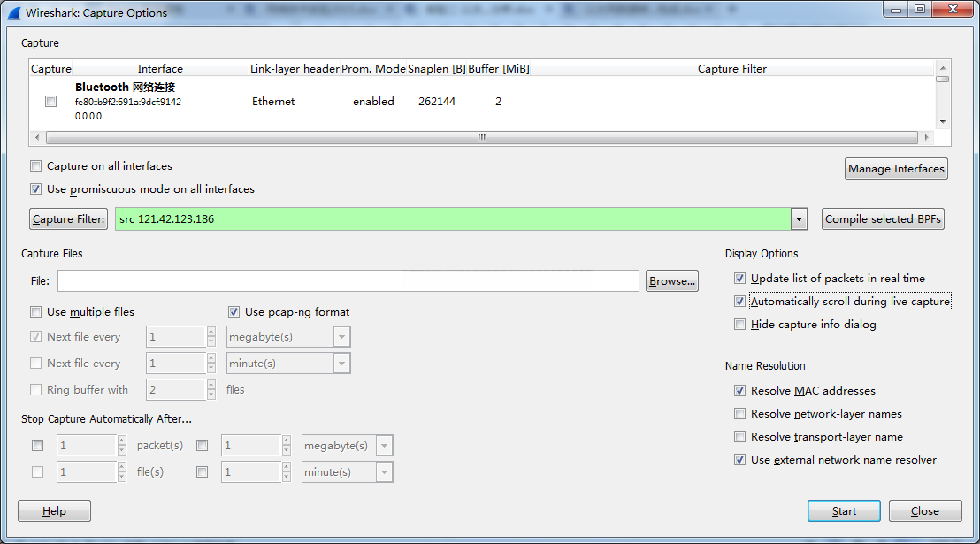Click the Next file every minute(s) value field
980x544 pixels.
coord(176,364)
